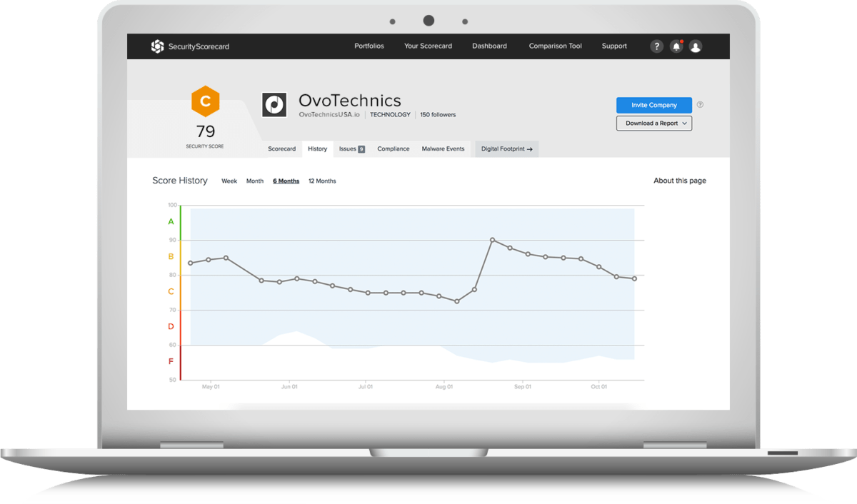Image resolution: width=857 pixels, height=504 pixels.
Task: Switch to the Issues tab
Action: click(x=351, y=149)
